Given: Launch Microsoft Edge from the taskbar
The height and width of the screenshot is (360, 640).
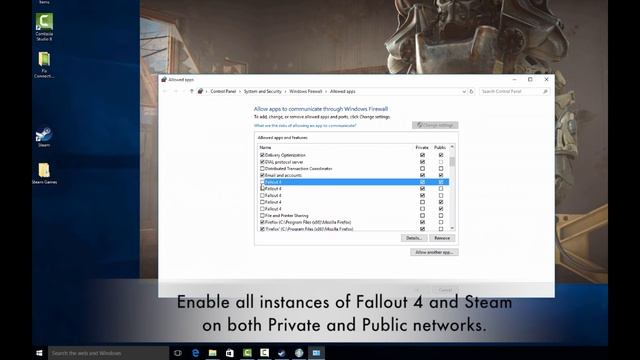Looking at the screenshot, I should point(195,353).
